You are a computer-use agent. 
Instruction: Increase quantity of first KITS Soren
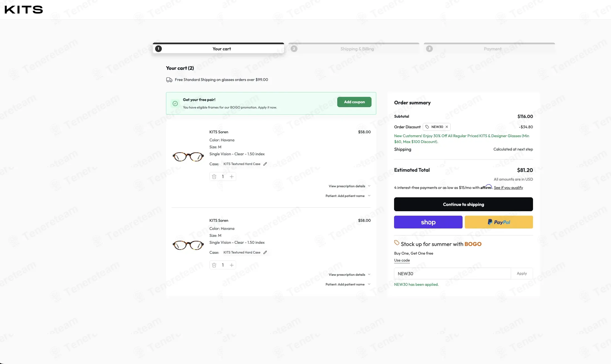[x=231, y=177]
